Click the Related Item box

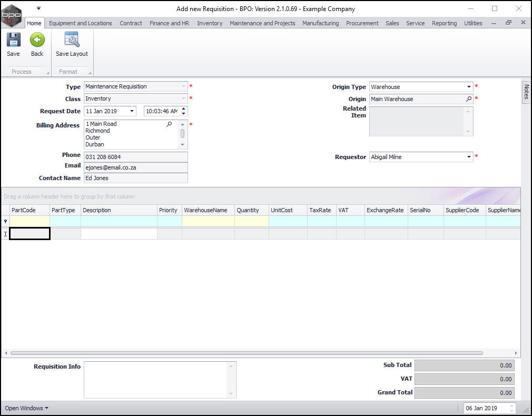[421, 122]
